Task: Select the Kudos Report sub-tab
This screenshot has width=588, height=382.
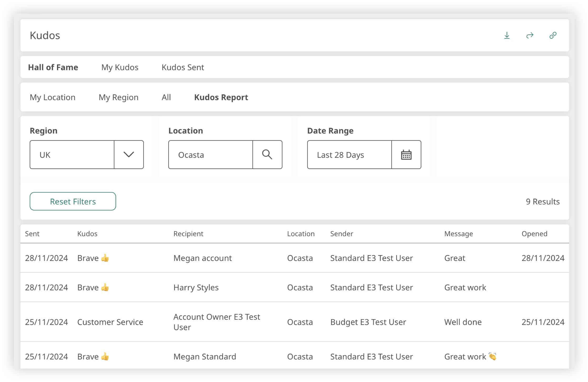Action: coord(221,97)
